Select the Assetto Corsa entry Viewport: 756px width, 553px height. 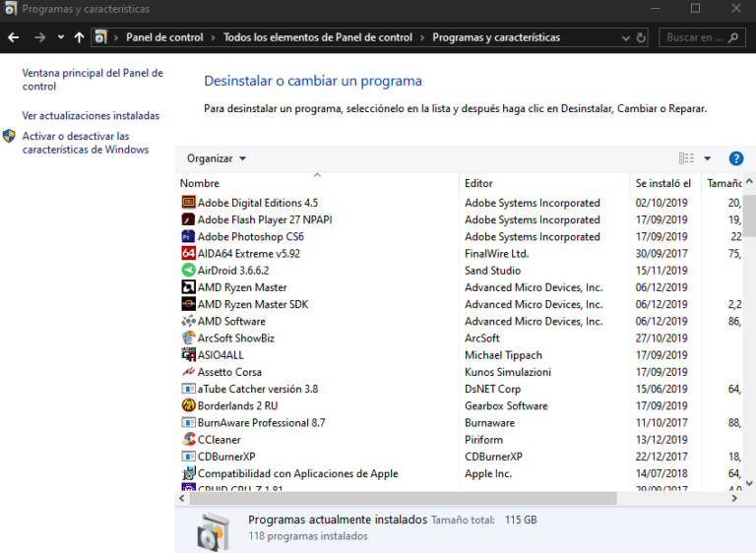coord(229,372)
